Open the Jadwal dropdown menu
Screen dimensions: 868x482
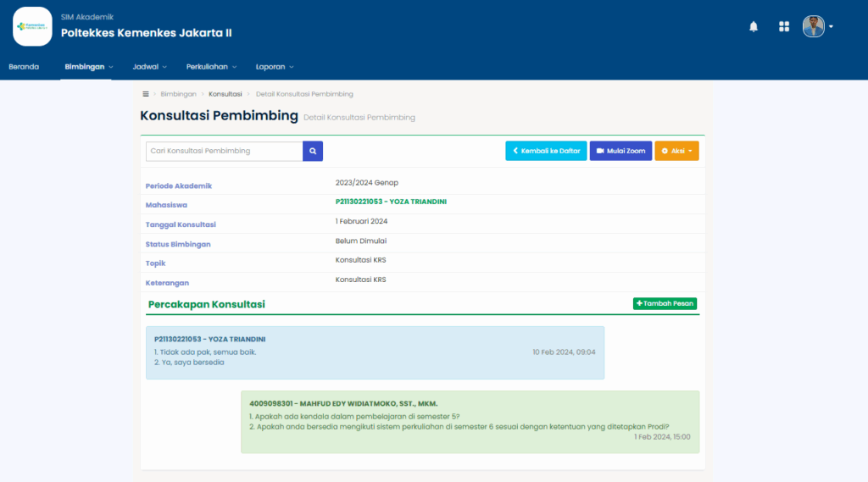pos(149,67)
